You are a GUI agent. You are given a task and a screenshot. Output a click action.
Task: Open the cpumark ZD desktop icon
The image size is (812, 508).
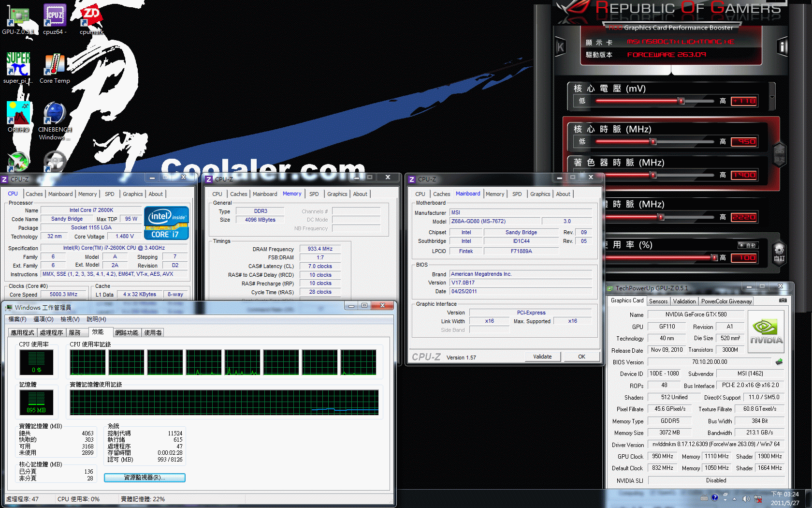(91, 19)
